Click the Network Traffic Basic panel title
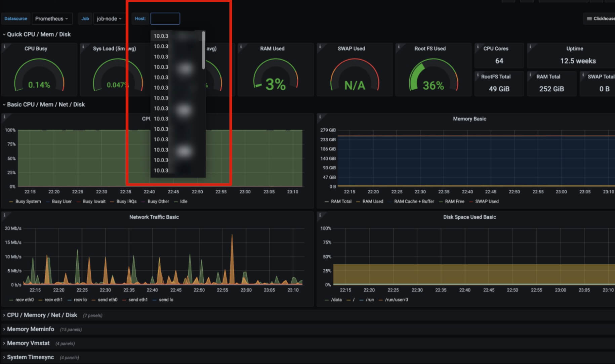This screenshot has height=364, width=615. point(154,217)
